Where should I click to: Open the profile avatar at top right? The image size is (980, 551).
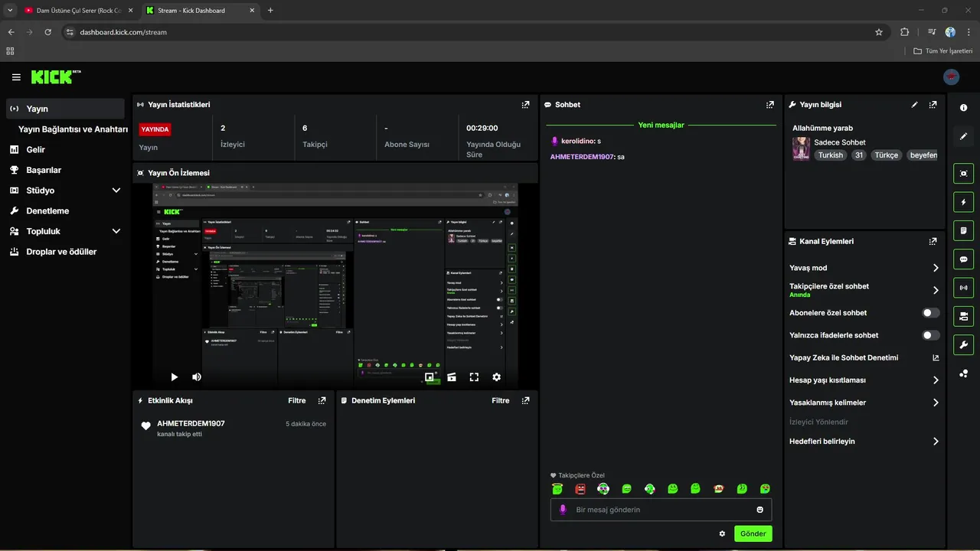pyautogui.click(x=951, y=77)
